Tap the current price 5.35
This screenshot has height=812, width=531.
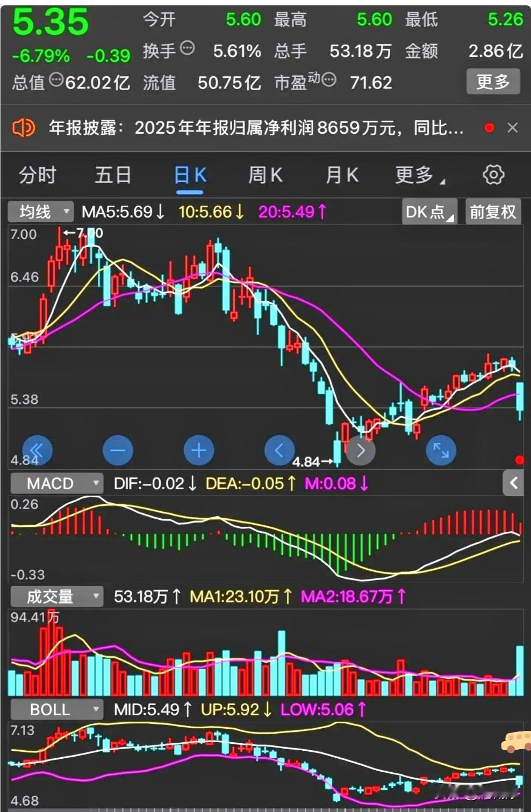tap(51, 22)
